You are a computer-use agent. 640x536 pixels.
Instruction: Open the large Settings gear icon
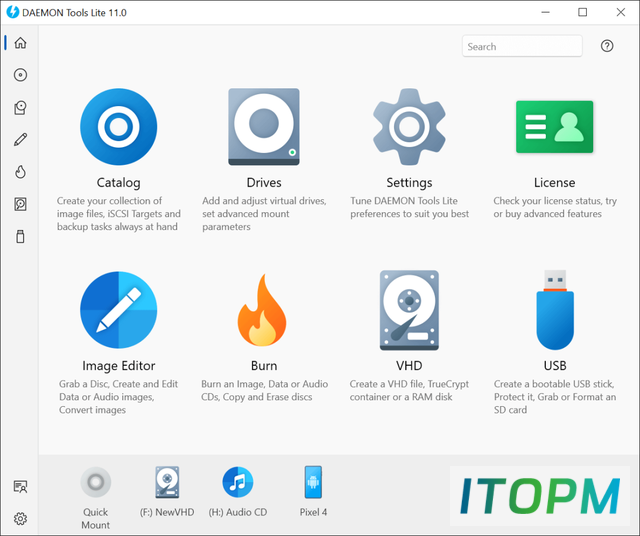click(x=409, y=127)
